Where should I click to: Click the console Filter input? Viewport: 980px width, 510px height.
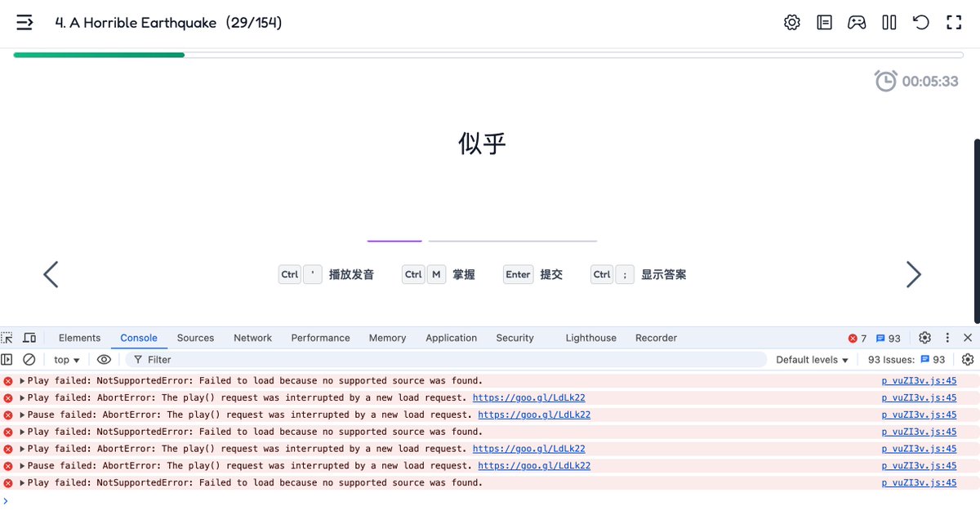(x=446, y=359)
